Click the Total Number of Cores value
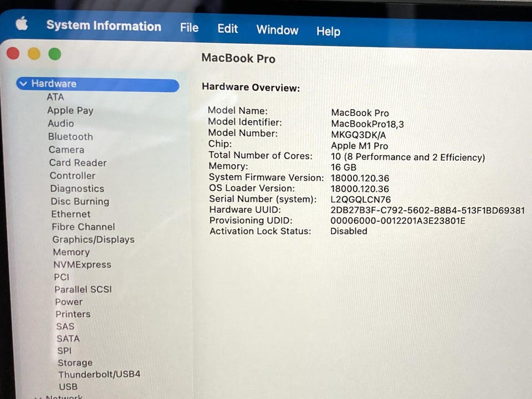Image resolution: width=532 pixels, height=399 pixels. click(408, 157)
